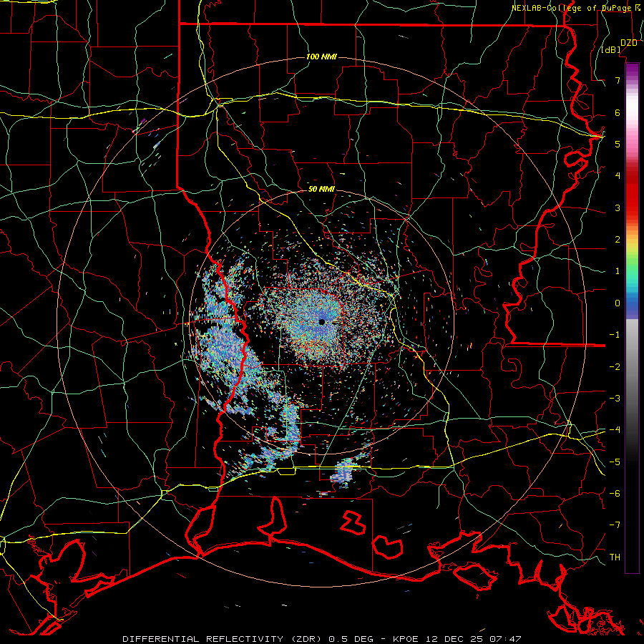The image size is (644, 644).
Task: Click the black radar site dot at center
Action: 321,322
